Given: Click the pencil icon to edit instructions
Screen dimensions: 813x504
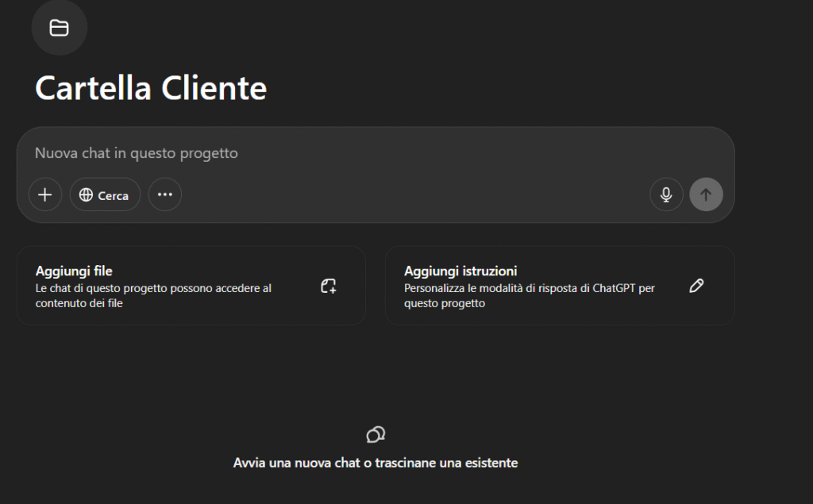Looking at the screenshot, I should tap(696, 287).
